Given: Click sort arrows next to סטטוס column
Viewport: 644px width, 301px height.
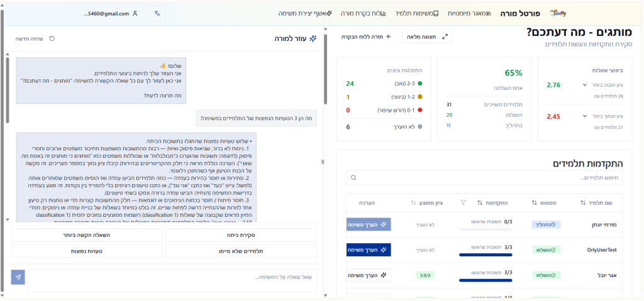Looking at the screenshot, I should coord(533,203).
